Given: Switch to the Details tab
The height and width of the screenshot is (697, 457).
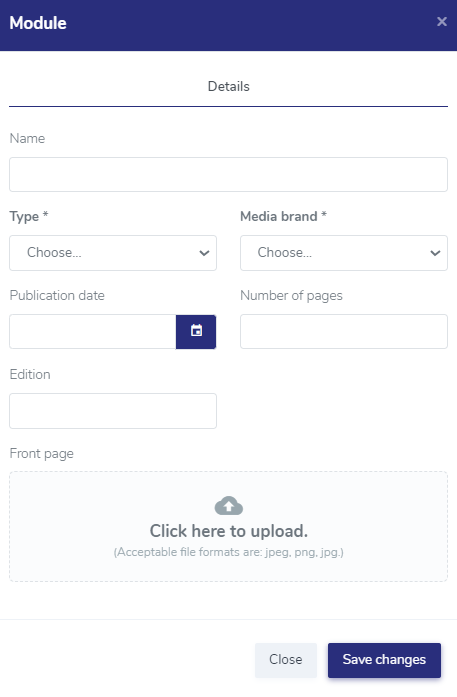Looking at the screenshot, I should [228, 86].
